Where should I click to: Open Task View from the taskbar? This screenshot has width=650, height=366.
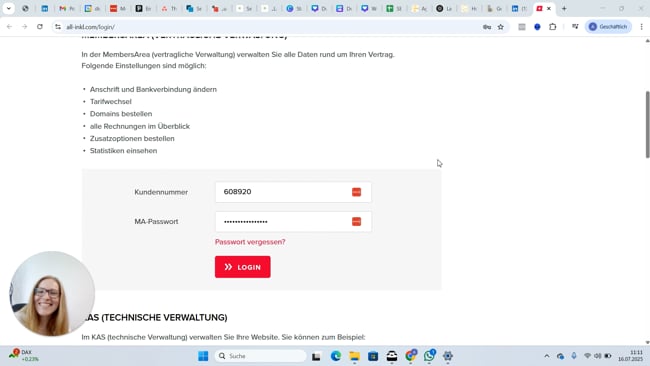pos(317,356)
